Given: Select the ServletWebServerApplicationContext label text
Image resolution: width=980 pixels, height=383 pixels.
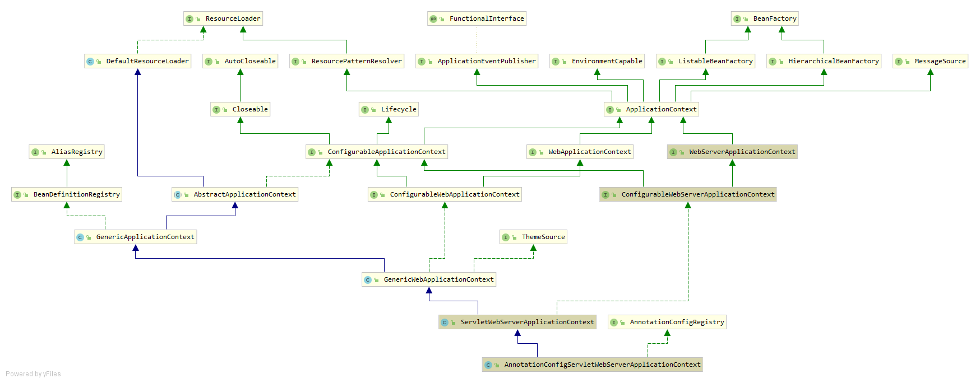Looking at the screenshot, I should [x=527, y=322].
